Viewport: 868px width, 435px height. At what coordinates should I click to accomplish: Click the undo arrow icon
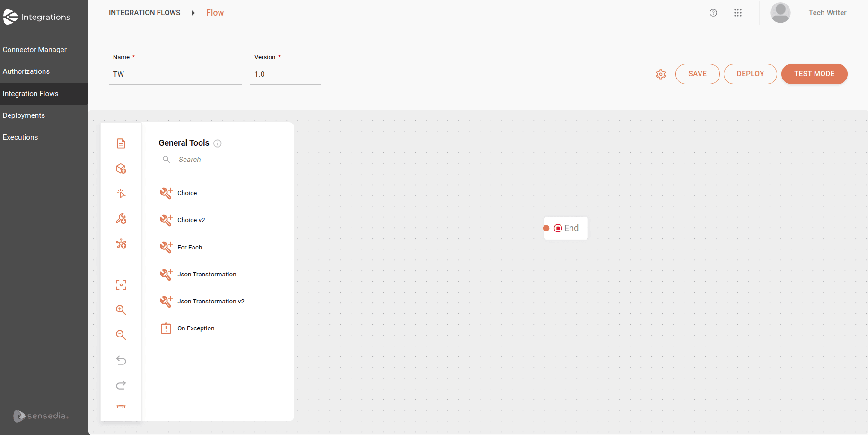tap(121, 360)
